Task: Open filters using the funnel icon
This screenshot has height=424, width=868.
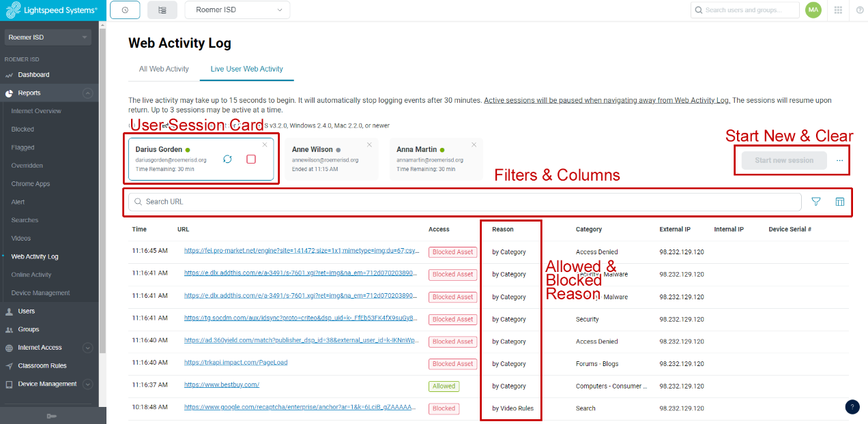Action: (x=815, y=201)
